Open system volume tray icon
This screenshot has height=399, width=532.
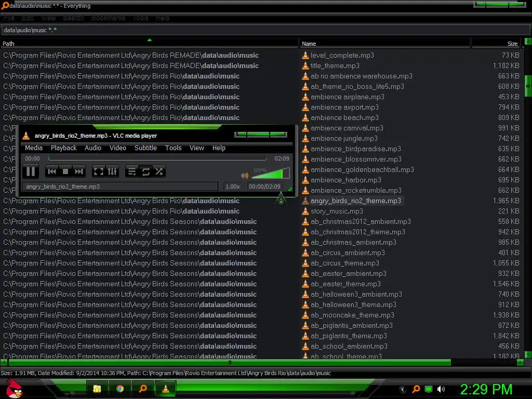point(441,389)
